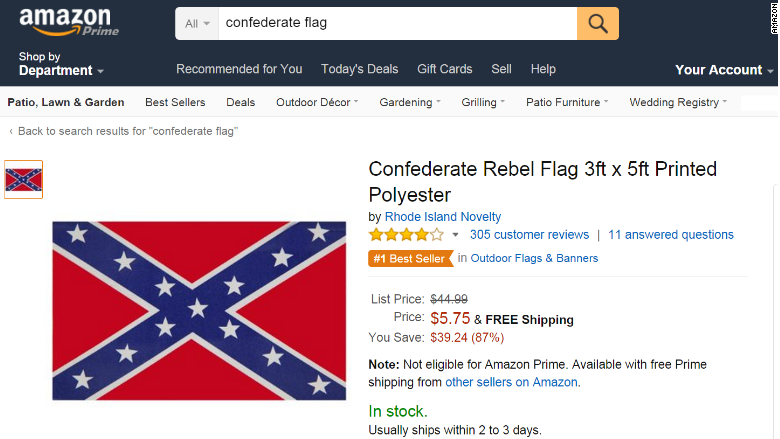The width and height of the screenshot is (780, 439).
Task: Open the Your Account dropdown
Action: pyautogui.click(x=723, y=70)
